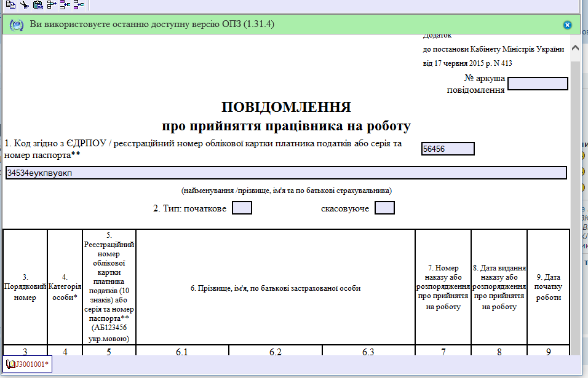Click the insert row icon with bottom purple bar

coord(78,5)
